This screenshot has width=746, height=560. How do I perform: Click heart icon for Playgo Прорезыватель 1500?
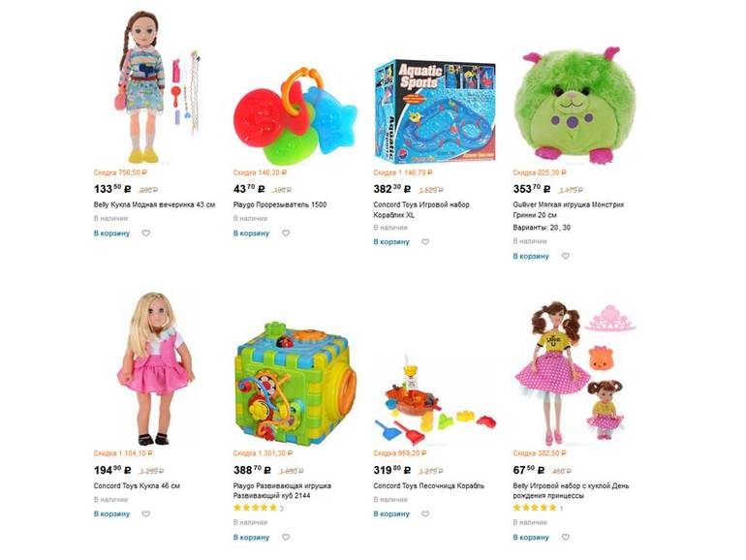coord(286,233)
